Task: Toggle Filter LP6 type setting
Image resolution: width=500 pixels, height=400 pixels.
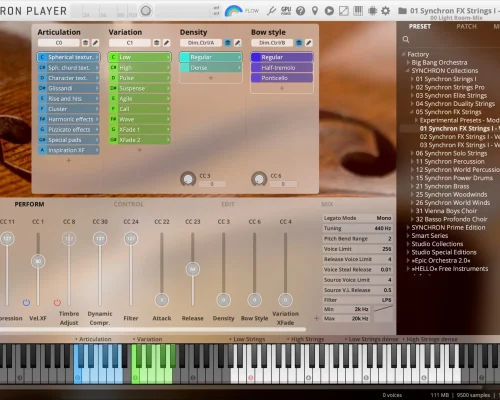Action: pyautogui.click(x=357, y=300)
